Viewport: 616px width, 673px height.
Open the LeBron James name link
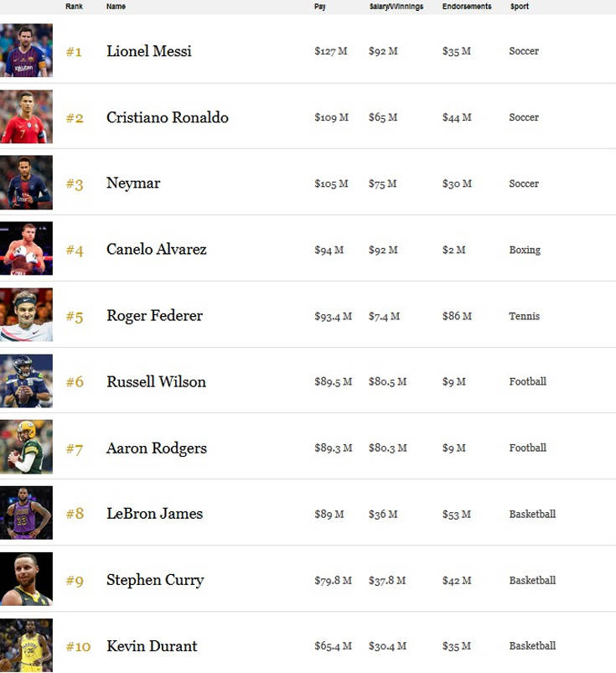pos(154,514)
